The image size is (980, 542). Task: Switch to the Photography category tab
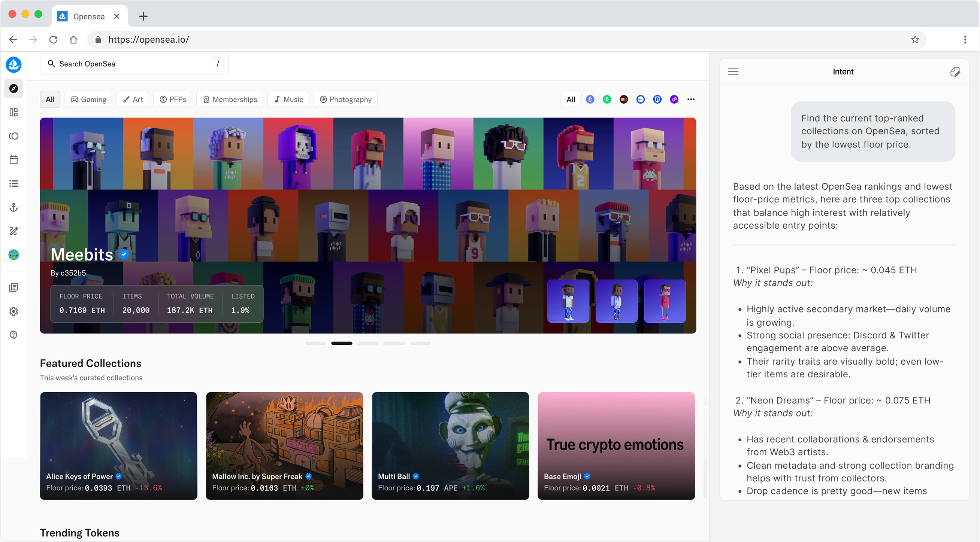point(345,100)
